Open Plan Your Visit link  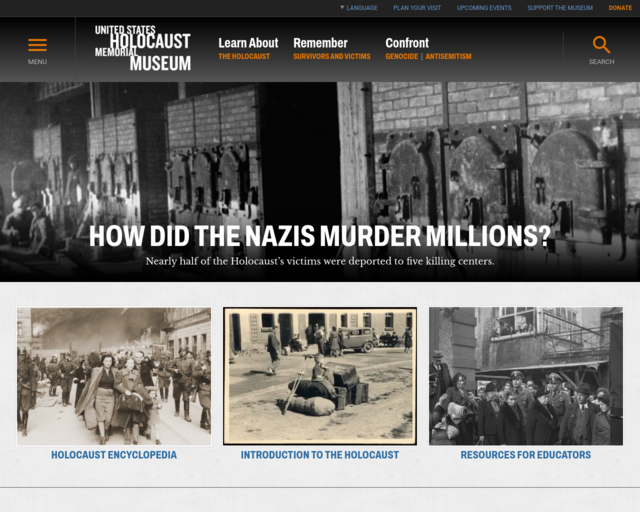[x=417, y=8]
